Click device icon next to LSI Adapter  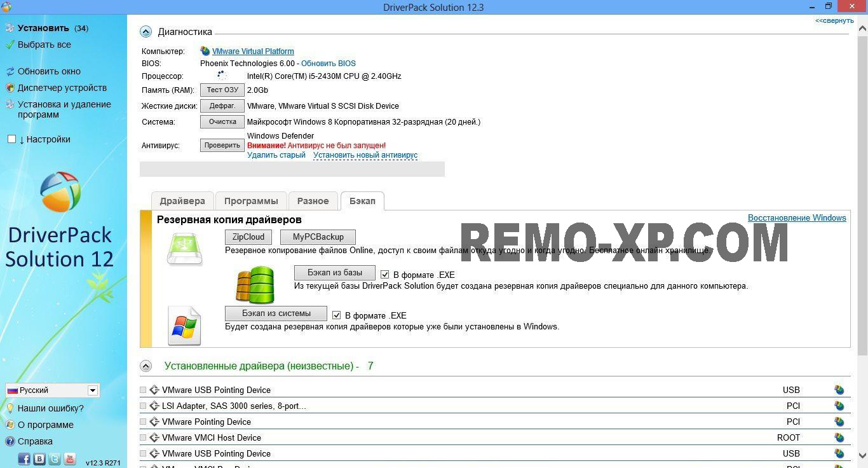154,406
